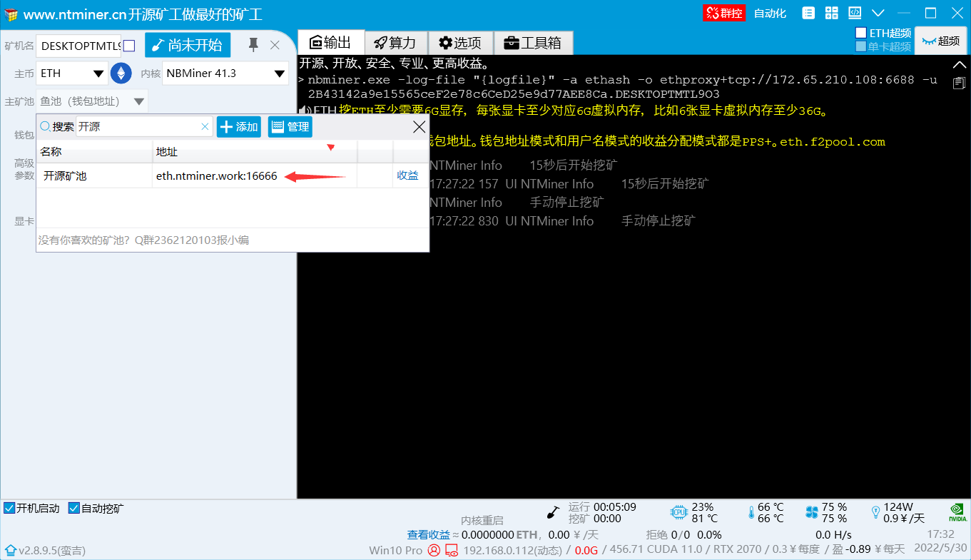This screenshot has height=560, width=971.
Task: Open the 主矿池 鱼池 pool dropdown
Action: click(x=92, y=101)
